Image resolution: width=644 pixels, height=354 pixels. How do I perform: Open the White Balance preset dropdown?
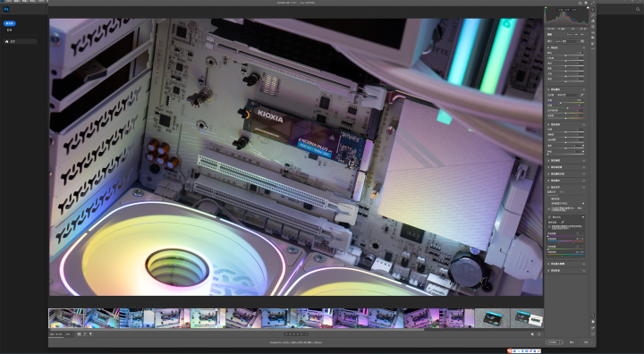click(568, 95)
